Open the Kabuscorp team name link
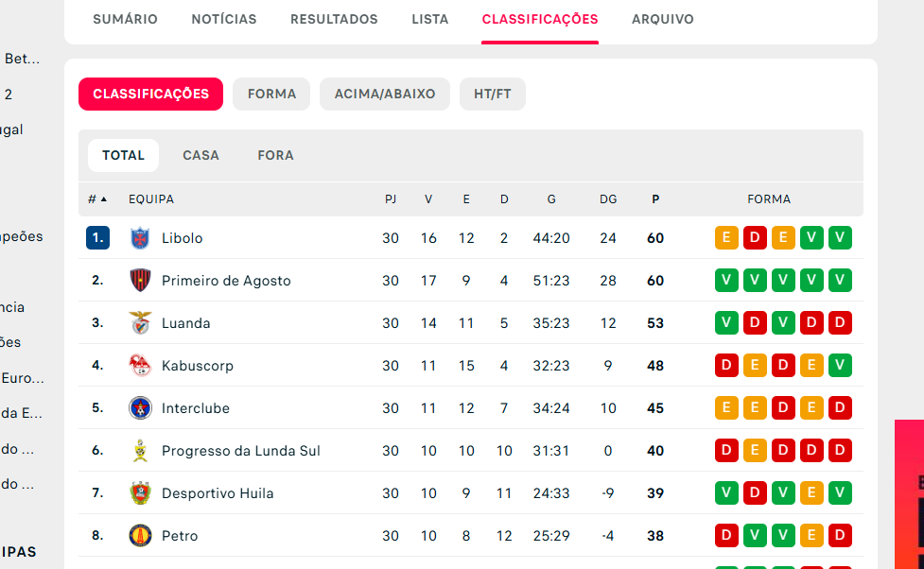This screenshot has width=924, height=569. 198,366
